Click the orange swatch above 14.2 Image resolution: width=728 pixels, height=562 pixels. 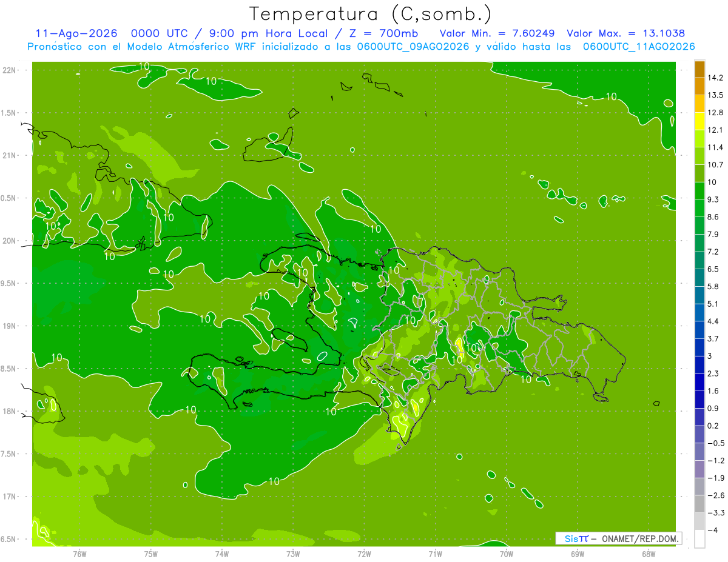click(x=699, y=69)
